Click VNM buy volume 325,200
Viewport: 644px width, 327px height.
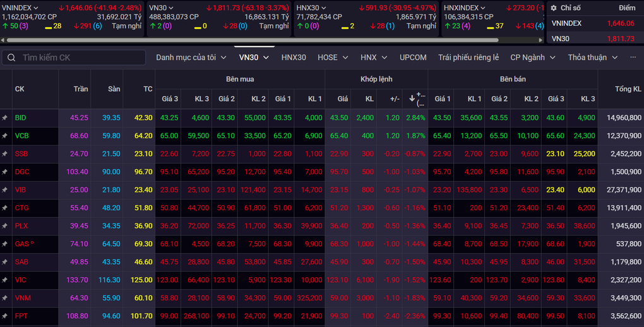tap(309, 298)
